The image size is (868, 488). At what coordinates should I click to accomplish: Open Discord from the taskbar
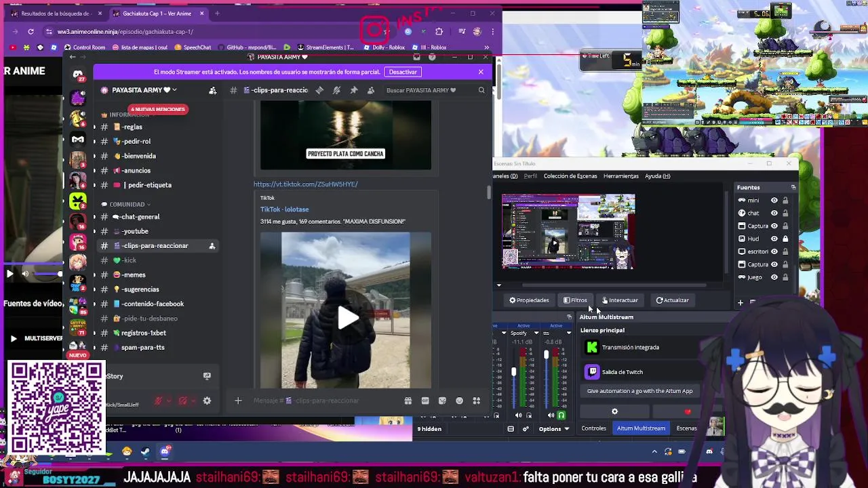tap(165, 451)
